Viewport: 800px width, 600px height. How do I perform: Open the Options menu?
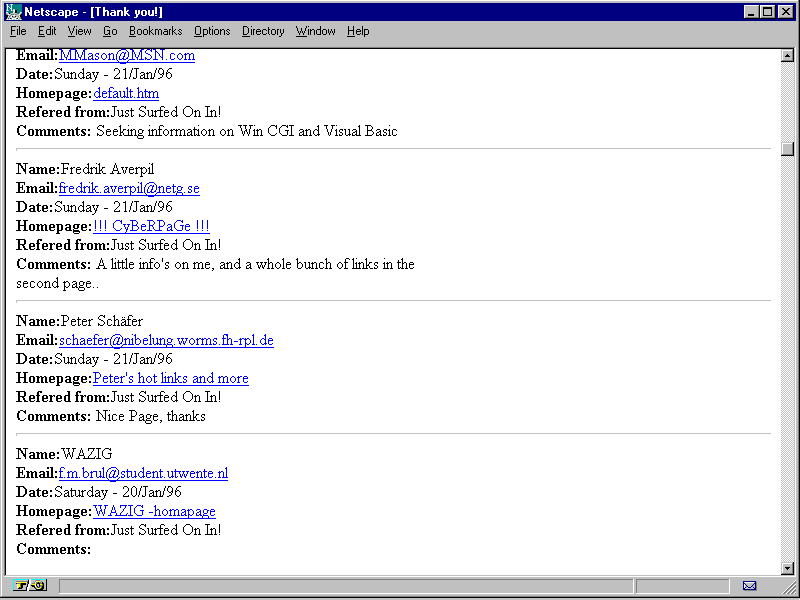tap(212, 31)
